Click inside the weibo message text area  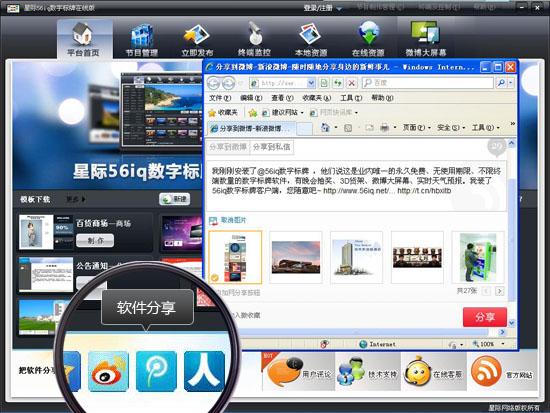[356, 185]
